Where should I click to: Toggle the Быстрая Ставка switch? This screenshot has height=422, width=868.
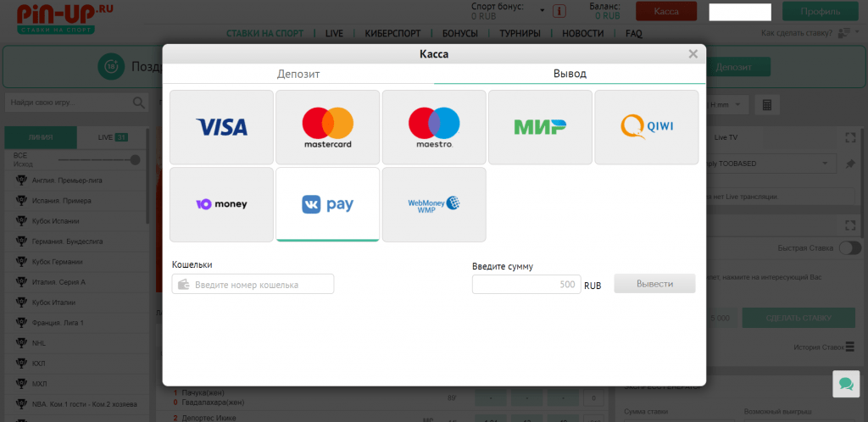point(850,248)
